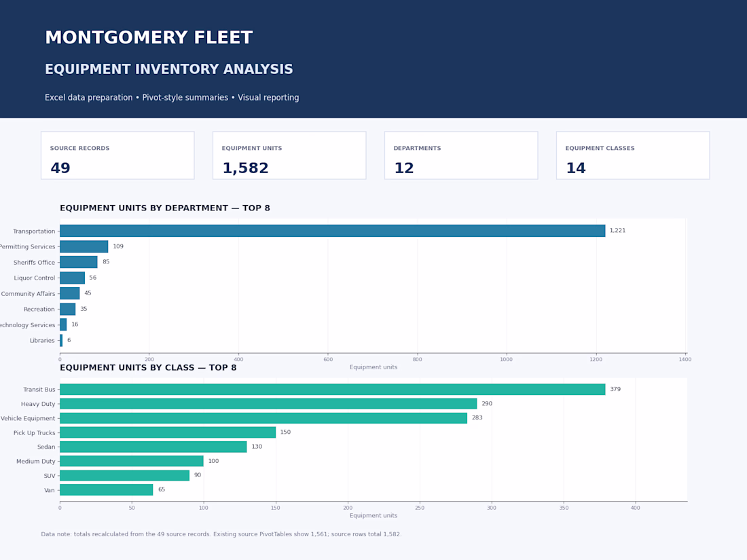Click the 16 value label
This screenshot has width=747, height=560.
(x=75, y=324)
